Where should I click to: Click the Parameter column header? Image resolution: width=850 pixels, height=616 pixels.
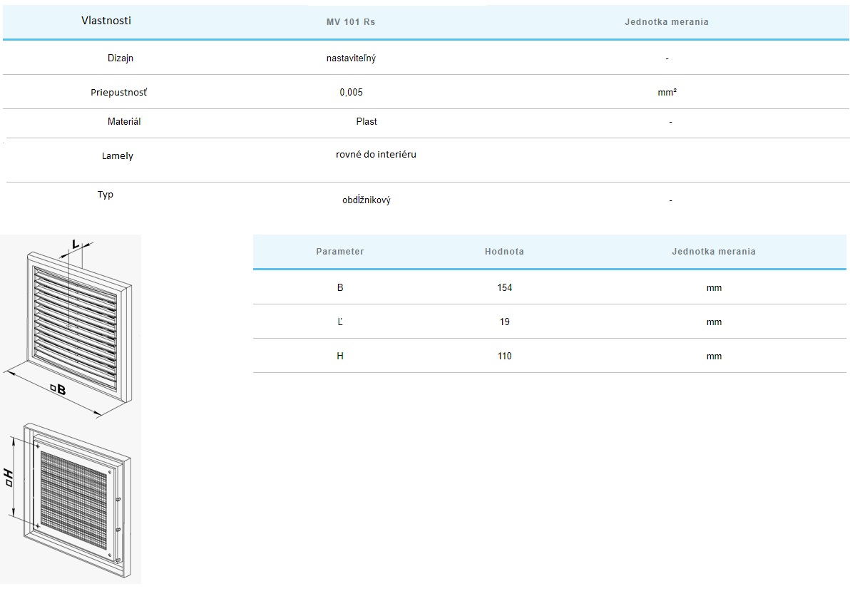(340, 252)
